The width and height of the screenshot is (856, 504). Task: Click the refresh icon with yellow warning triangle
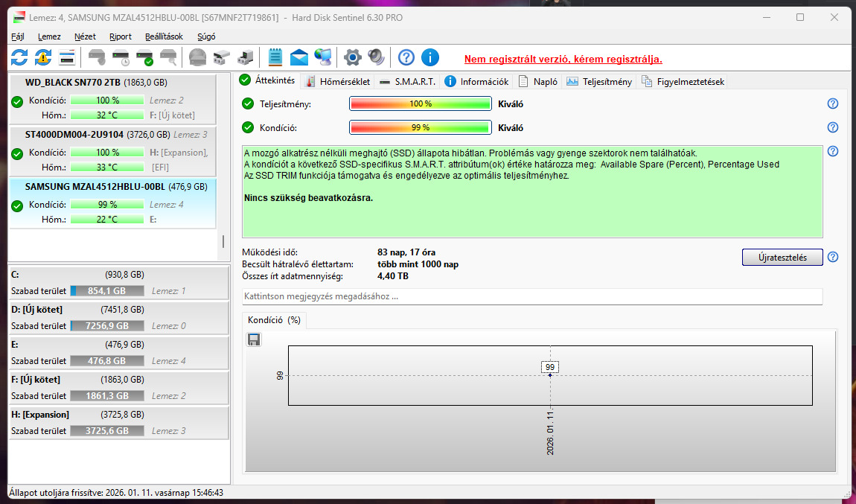click(43, 57)
